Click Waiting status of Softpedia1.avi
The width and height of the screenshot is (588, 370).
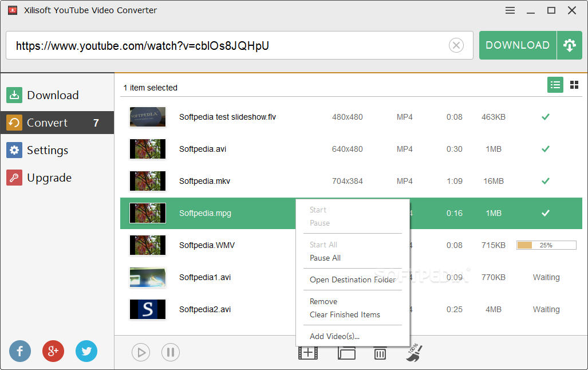tap(546, 278)
